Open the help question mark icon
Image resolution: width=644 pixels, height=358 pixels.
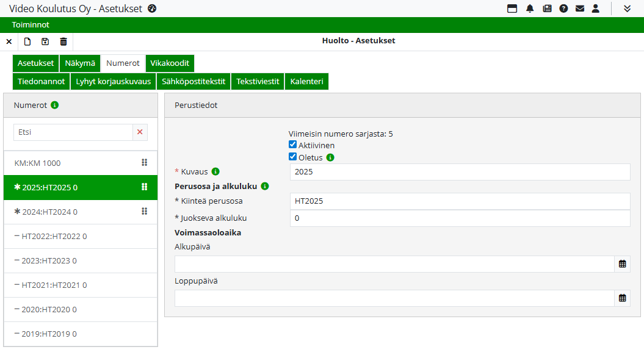pos(563,9)
